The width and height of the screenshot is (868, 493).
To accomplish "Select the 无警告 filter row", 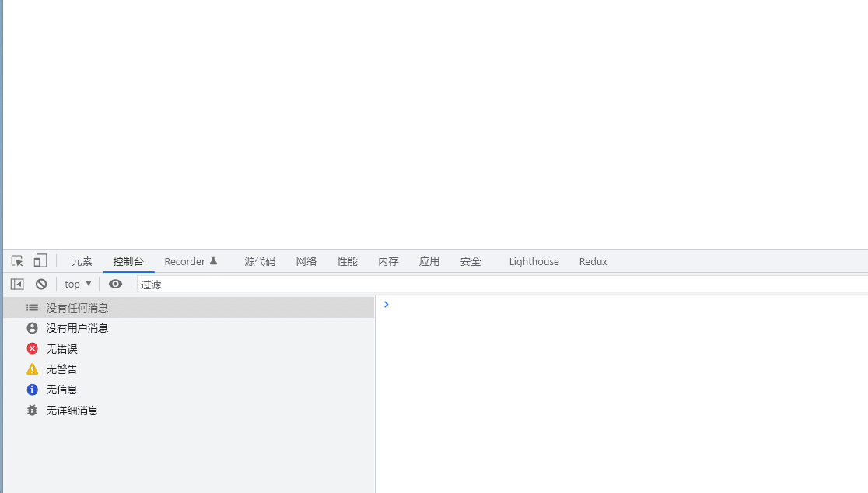I will click(189, 369).
